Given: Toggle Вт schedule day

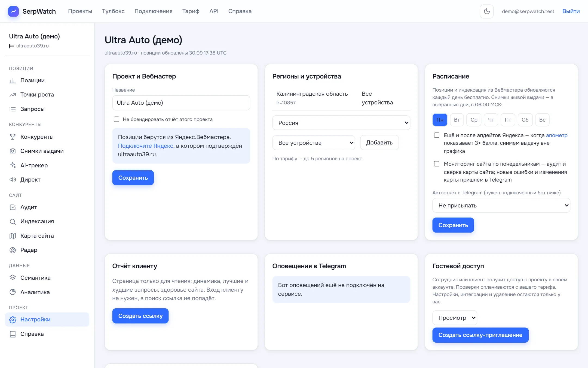Looking at the screenshot, I should (457, 120).
